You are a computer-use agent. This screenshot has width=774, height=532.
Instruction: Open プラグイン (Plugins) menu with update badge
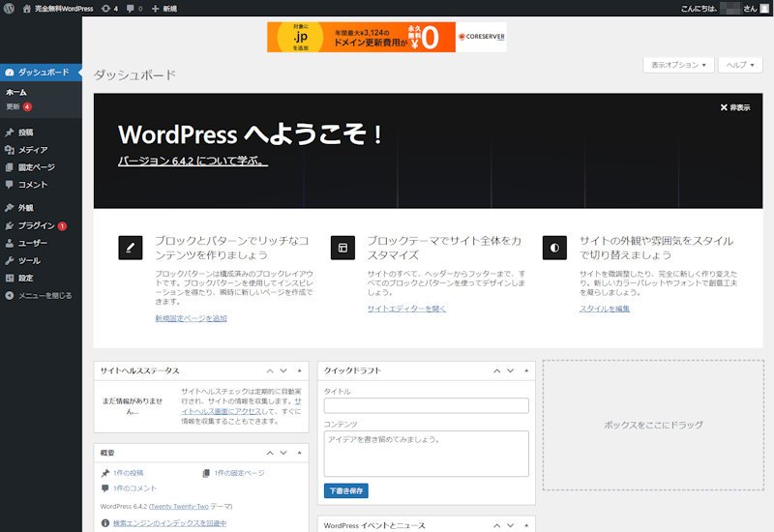pos(36,225)
